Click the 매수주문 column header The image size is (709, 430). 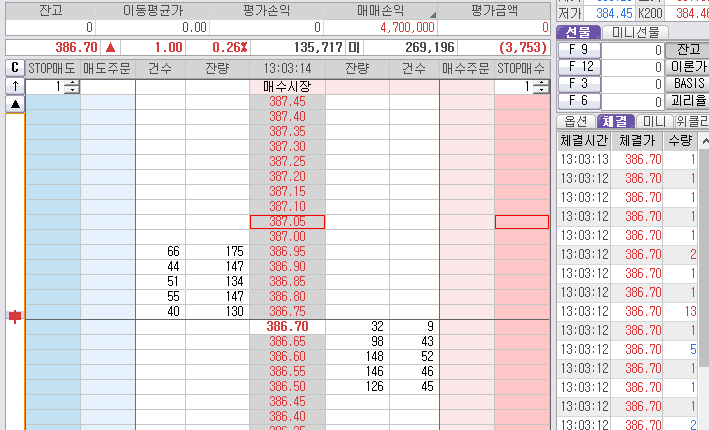[466, 68]
